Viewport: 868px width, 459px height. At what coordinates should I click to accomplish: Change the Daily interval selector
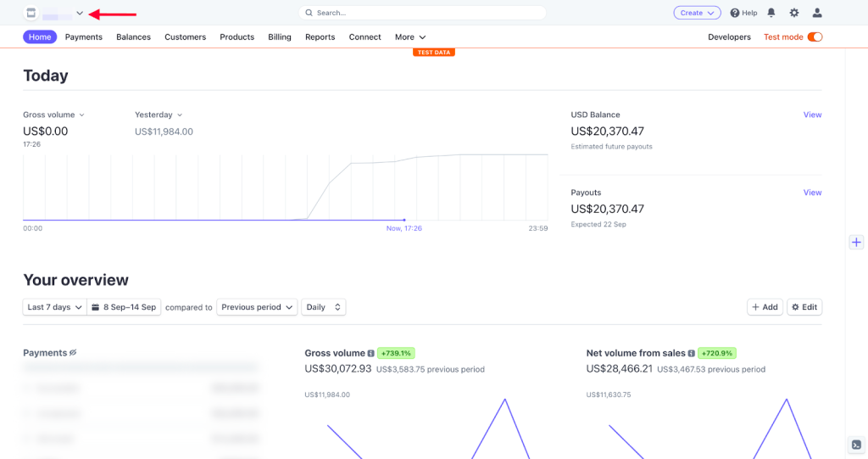[x=324, y=307]
